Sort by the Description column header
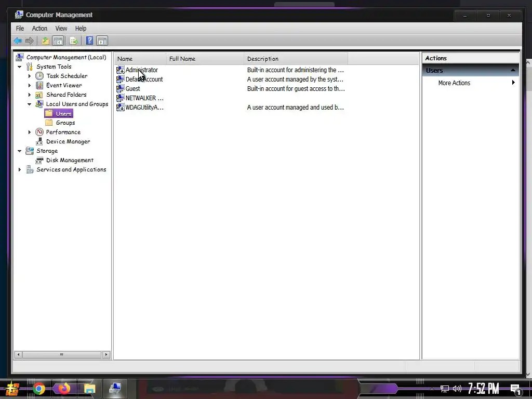Screen dimensions: 532x399 [296, 59]
